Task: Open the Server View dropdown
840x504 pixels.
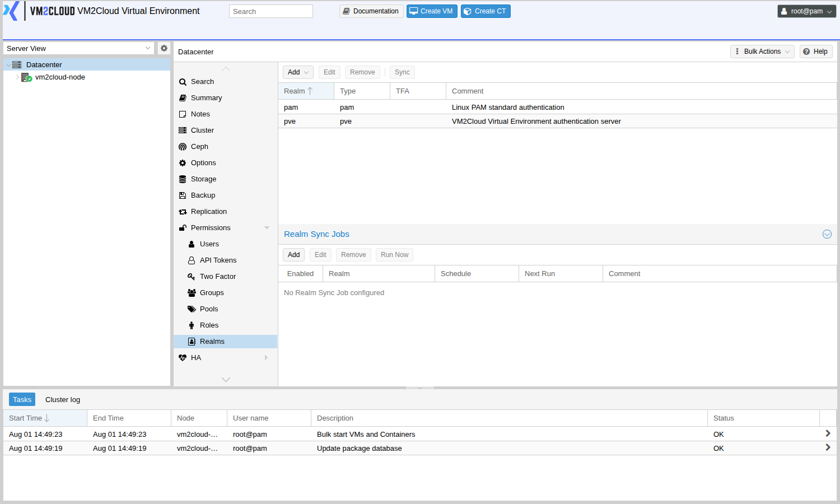Action: pos(148,48)
